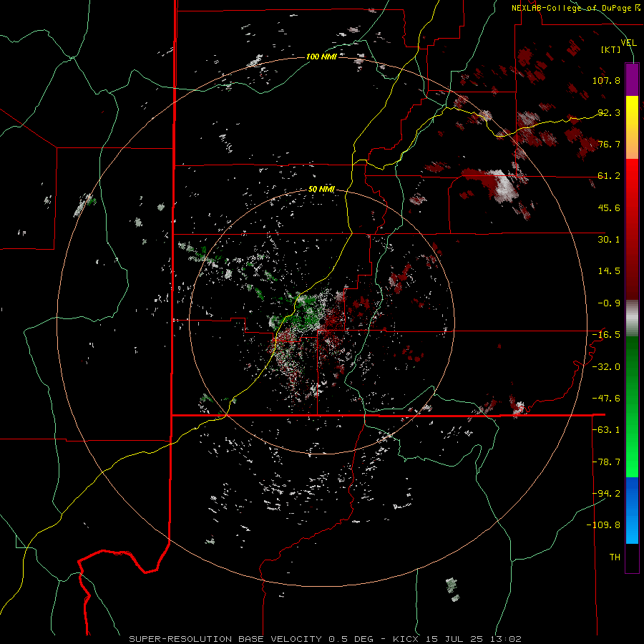This screenshot has height=644, width=644.
Task: Pick the gray near-zero segment of the color bar
Action: click(632, 318)
